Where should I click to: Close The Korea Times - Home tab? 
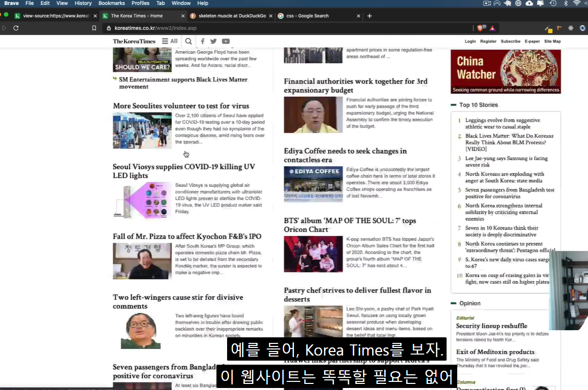[x=183, y=16]
